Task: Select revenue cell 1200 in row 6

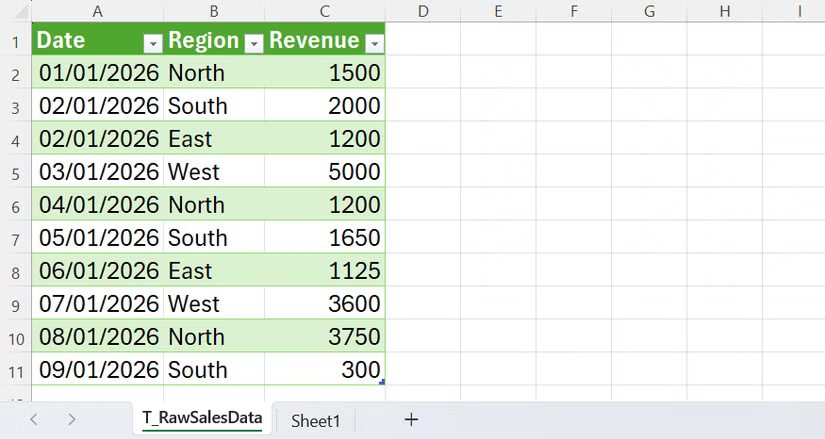Action: [x=325, y=204]
